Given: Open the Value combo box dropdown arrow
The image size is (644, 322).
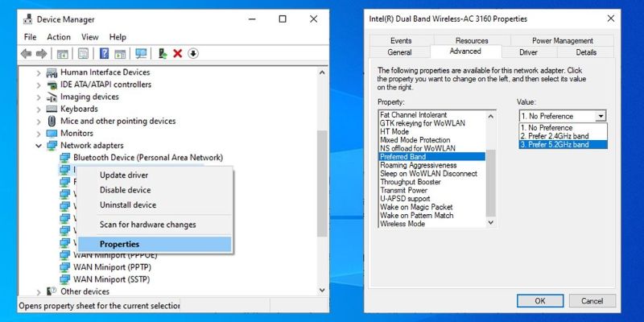Looking at the screenshot, I should [601, 116].
